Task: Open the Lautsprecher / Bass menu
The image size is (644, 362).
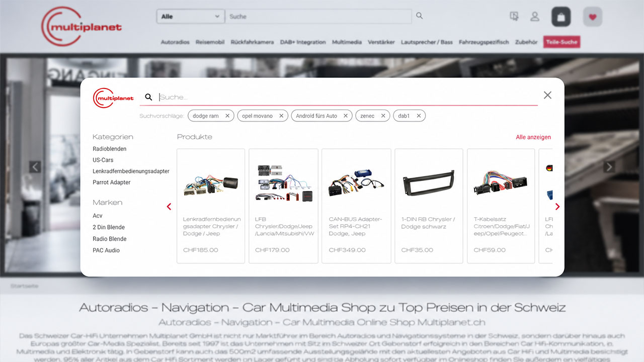Action: pyautogui.click(x=427, y=42)
